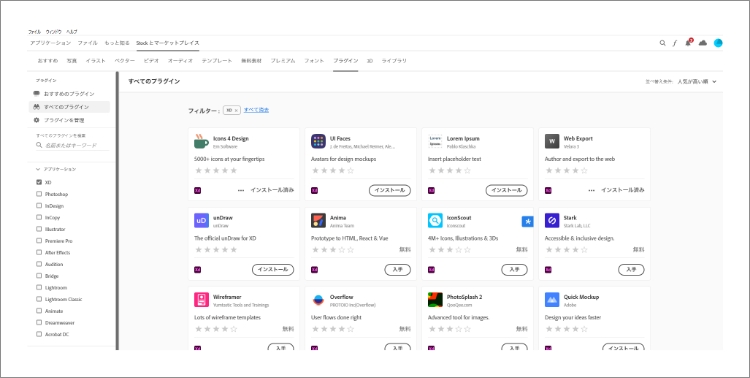Click the binoculars icon for すべてのプラグイン
The width and height of the screenshot is (750, 378).
[x=36, y=107]
